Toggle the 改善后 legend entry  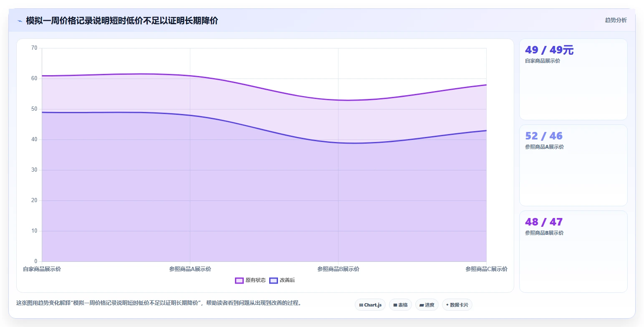282,280
